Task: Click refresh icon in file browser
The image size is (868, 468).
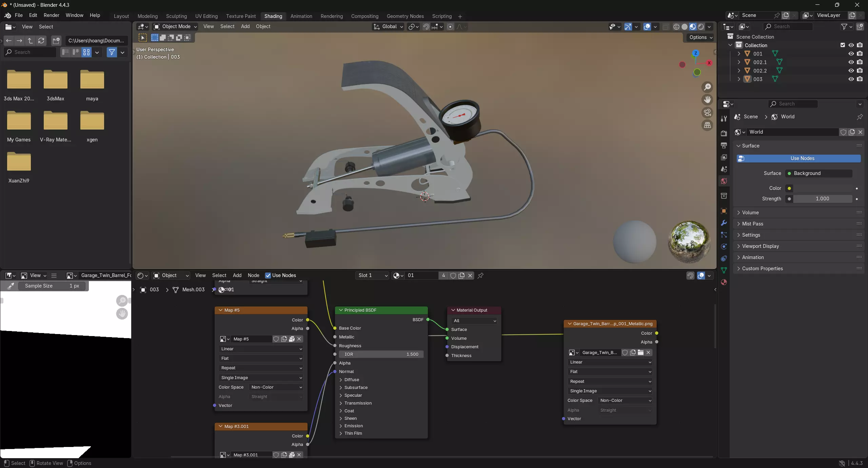Action: point(41,41)
